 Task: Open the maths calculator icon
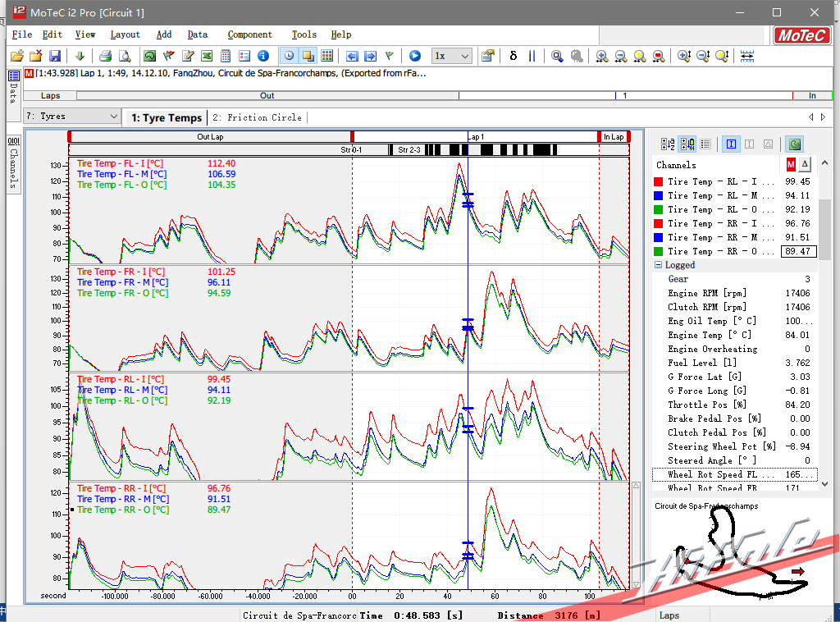point(226,56)
